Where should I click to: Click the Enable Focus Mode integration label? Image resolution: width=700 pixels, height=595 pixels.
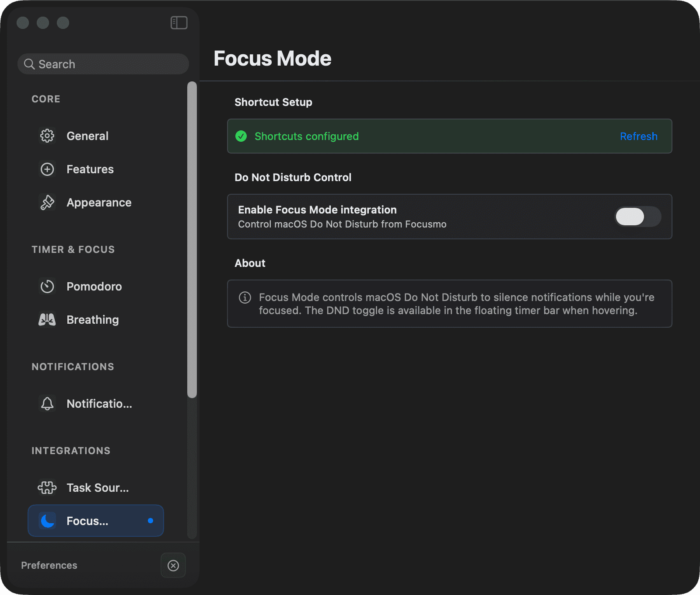(317, 210)
